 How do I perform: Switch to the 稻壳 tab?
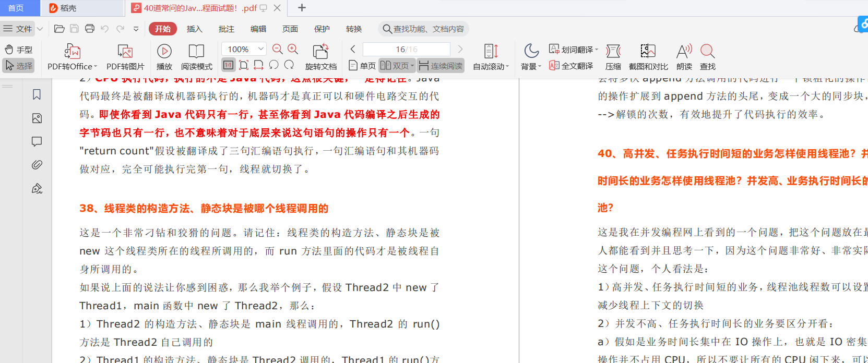click(63, 8)
